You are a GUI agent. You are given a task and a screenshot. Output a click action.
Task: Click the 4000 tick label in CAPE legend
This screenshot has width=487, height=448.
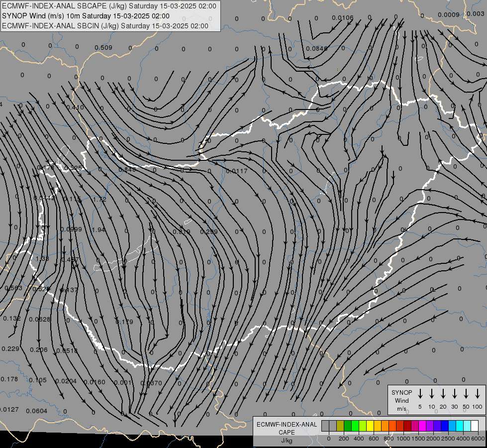(463, 439)
